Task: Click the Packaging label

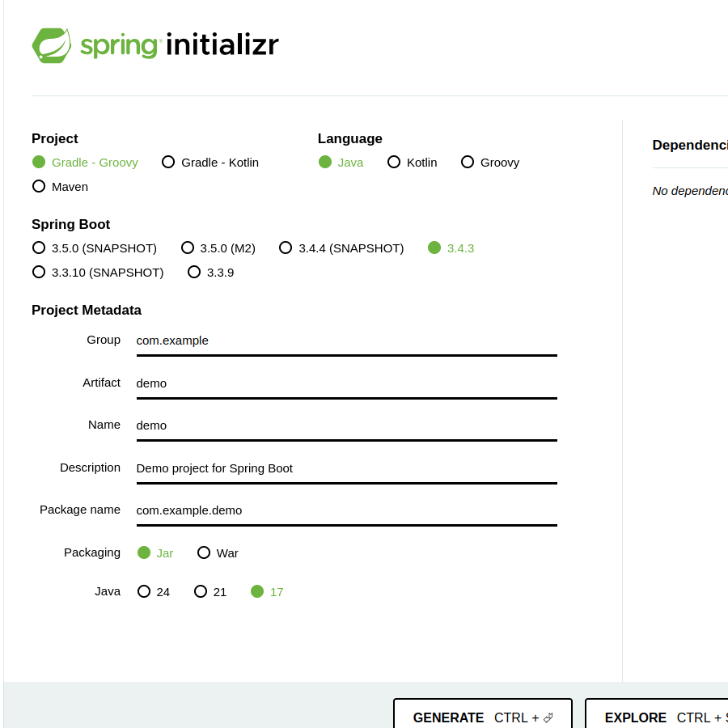Action: (x=92, y=552)
